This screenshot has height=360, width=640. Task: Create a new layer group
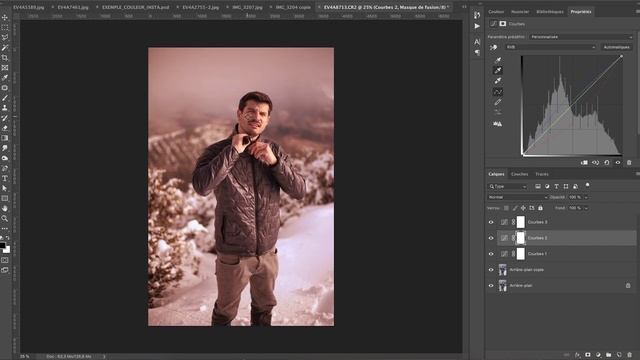609,355
